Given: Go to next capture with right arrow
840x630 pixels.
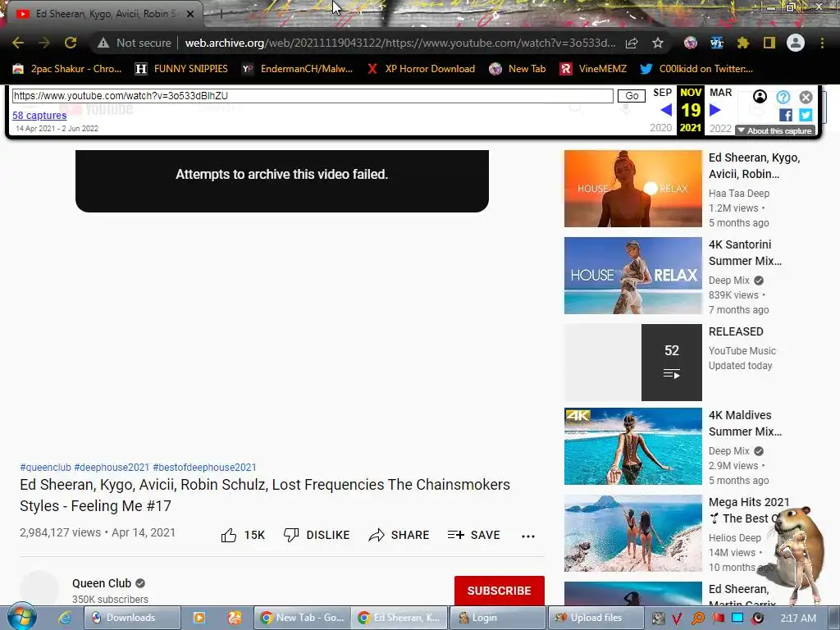Looking at the screenshot, I should [x=714, y=111].
